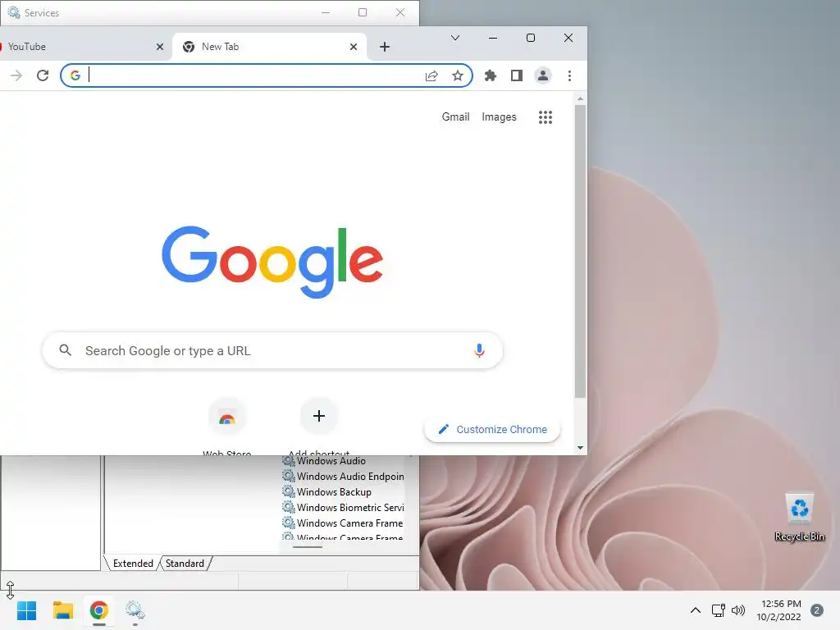The height and width of the screenshot is (630, 840).
Task: Close the New Tab tab
Action: tap(354, 47)
